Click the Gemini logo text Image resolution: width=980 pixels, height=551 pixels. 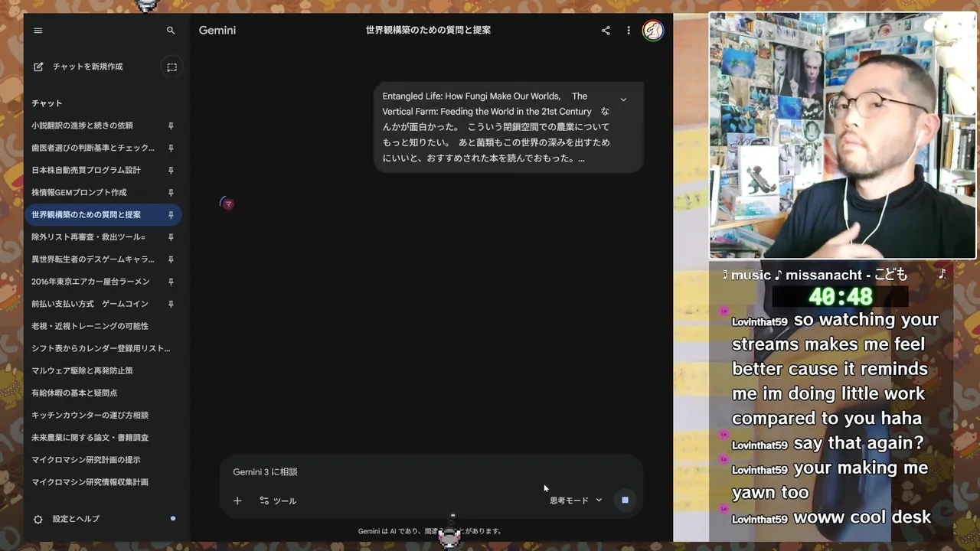pyautogui.click(x=217, y=31)
